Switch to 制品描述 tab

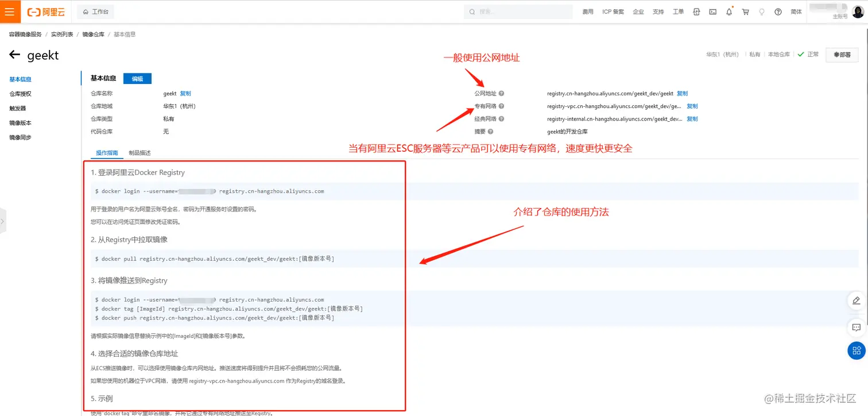click(139, 153)
